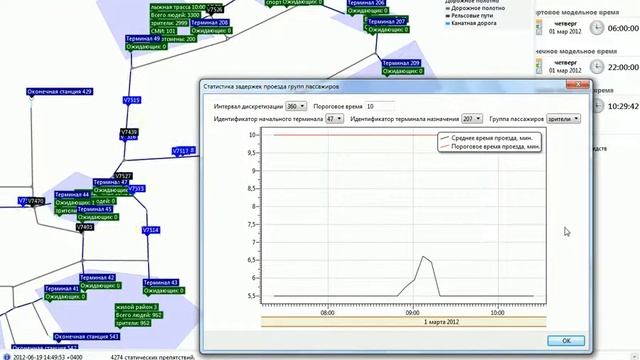Screen dimensions: 640x360
Task: Open the терминала назначения dropdown showing 207
Action: pyautogui.click(x=472, y=119)
